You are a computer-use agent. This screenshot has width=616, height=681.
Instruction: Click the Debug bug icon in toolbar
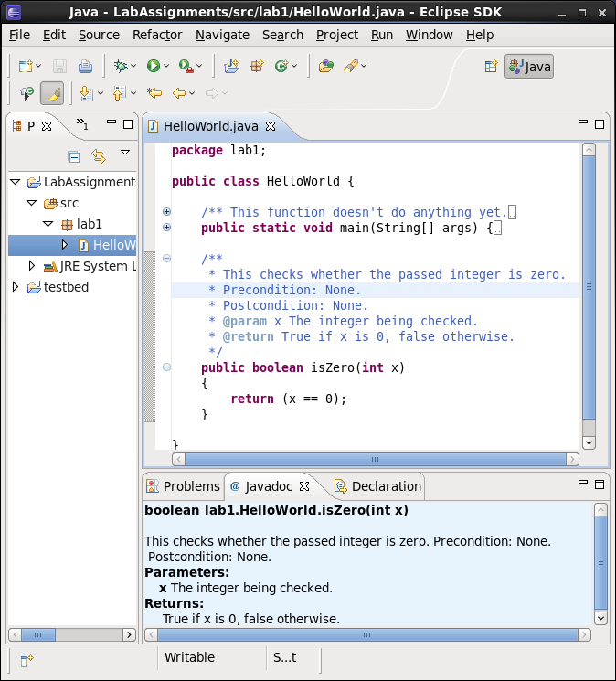[x=120, y=66]
